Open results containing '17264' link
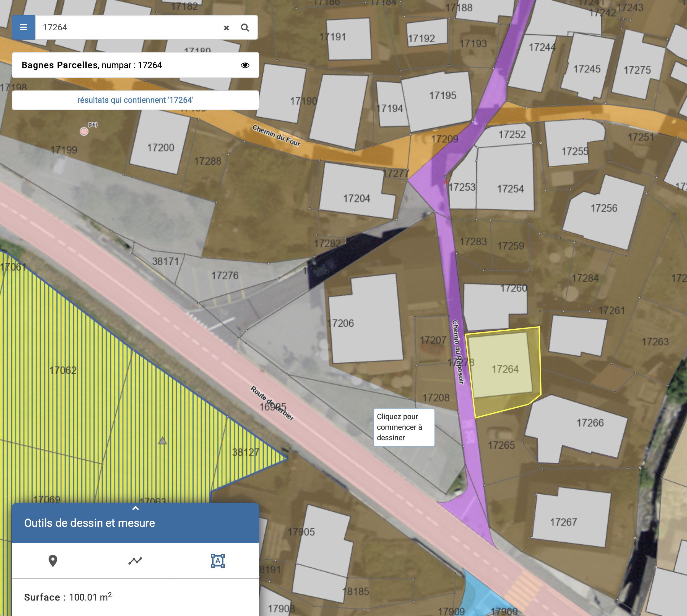 [x=135, y=100]
